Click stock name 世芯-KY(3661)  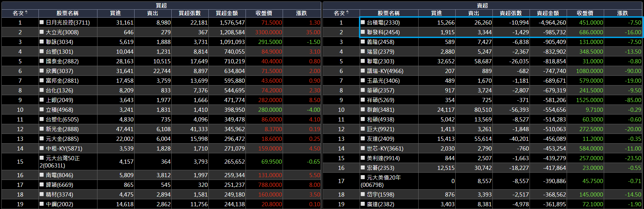tap(385, 148)
